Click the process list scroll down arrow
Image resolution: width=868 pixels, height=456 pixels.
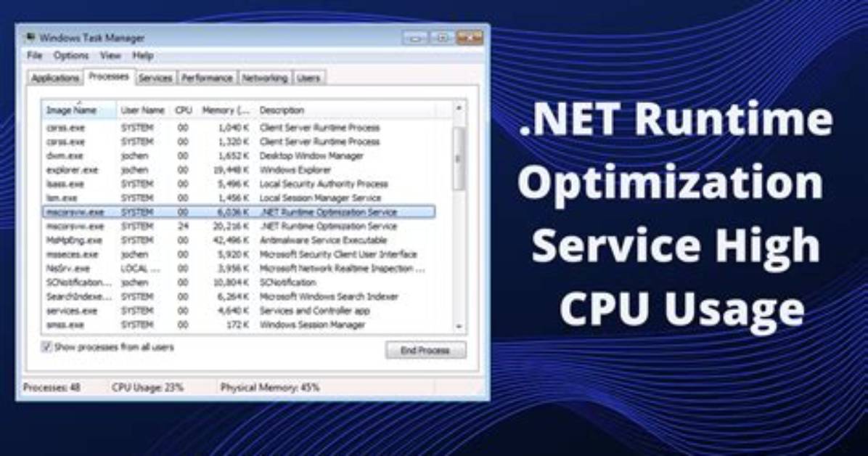coord(459,326)
